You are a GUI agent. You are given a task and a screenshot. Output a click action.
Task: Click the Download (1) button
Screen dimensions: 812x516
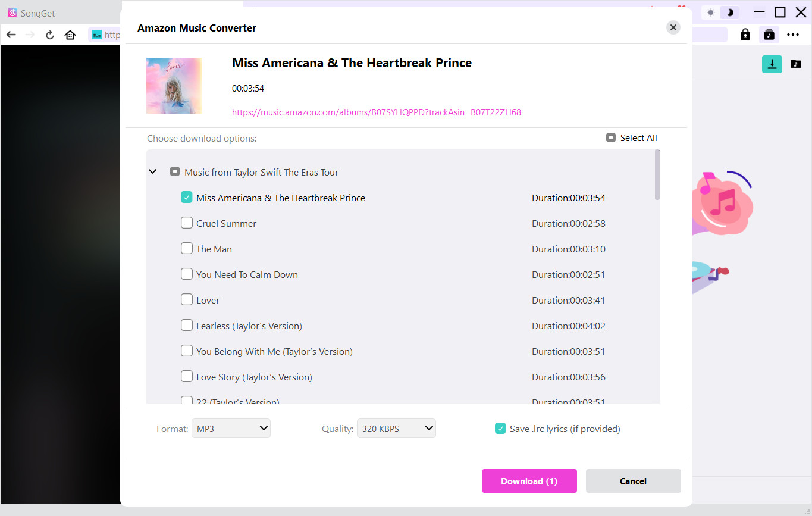tap(529, 481)
